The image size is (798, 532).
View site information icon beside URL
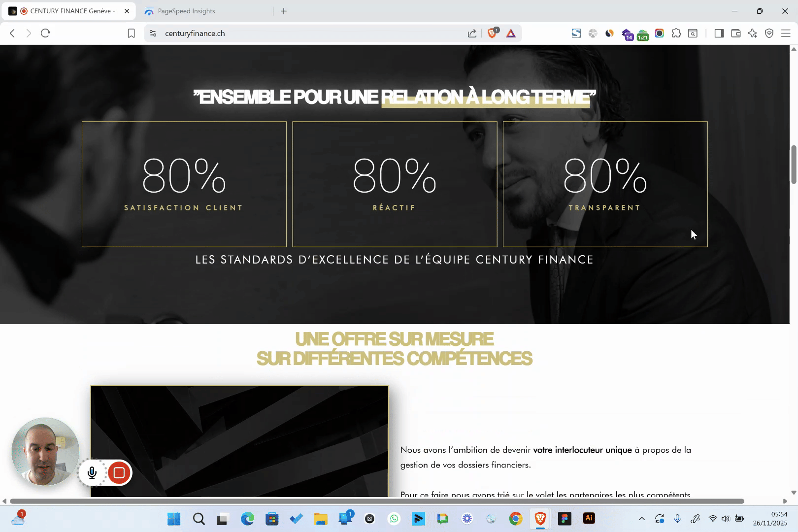(x=153, y=33)
